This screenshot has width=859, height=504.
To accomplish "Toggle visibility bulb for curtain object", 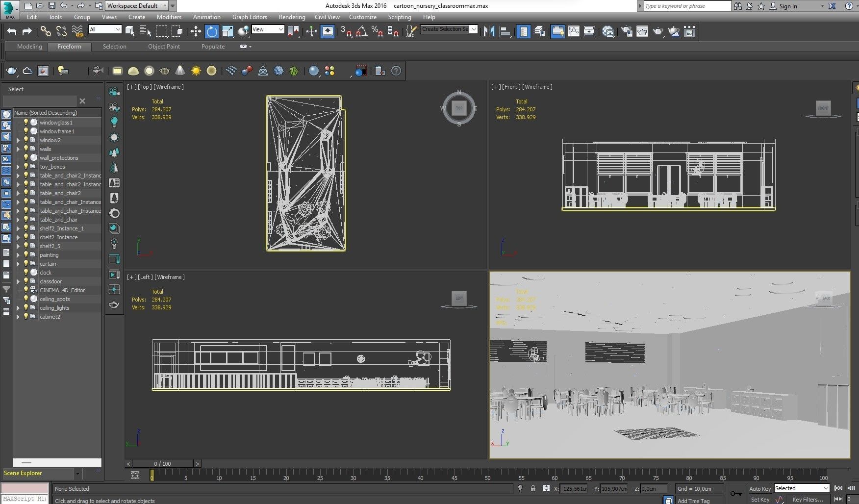I will point(26,264).
